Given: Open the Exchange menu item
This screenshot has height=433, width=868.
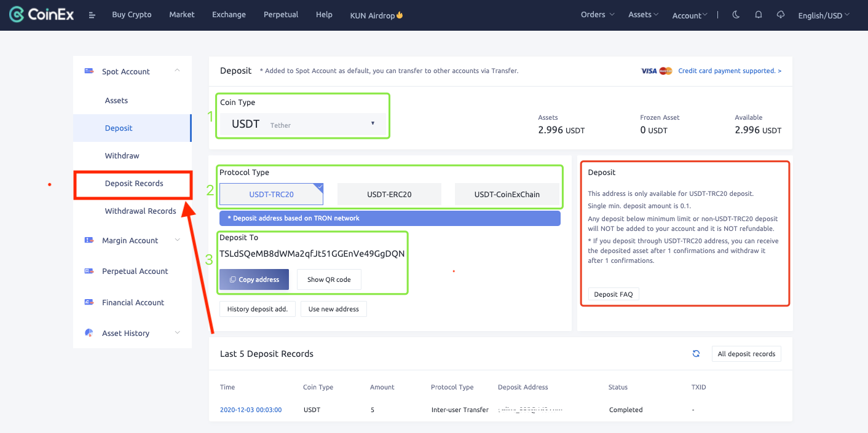Looking at the screenshot, I should 229,15.
